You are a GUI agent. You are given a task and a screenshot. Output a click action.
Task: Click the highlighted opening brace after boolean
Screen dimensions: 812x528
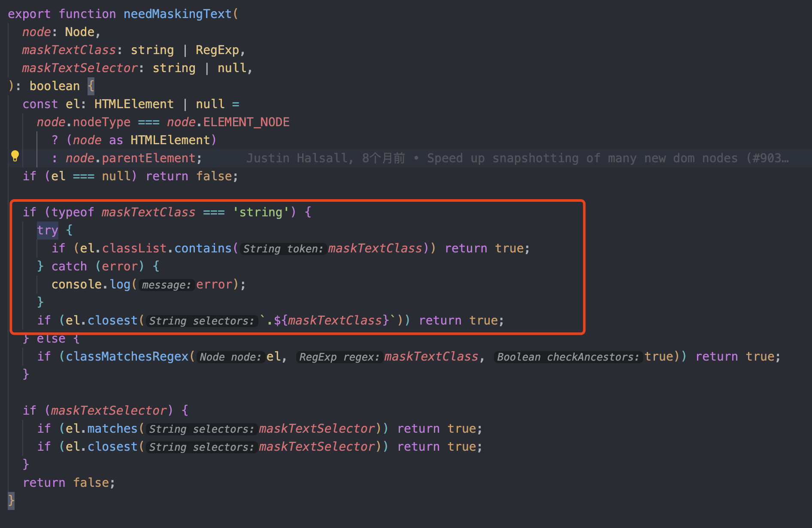(x=91, y=86)
